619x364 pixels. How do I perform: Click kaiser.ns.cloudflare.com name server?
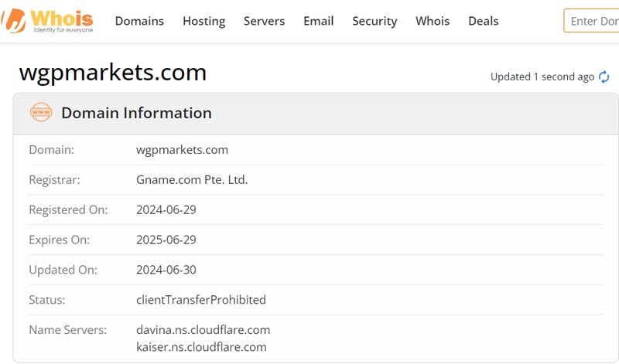coord(201,347)
